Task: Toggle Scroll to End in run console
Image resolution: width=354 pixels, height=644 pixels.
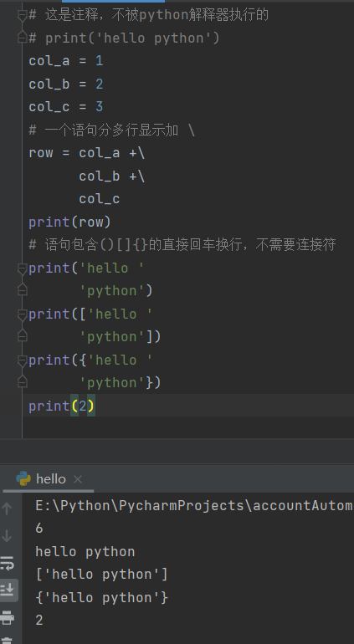Action: pos(8,590)
